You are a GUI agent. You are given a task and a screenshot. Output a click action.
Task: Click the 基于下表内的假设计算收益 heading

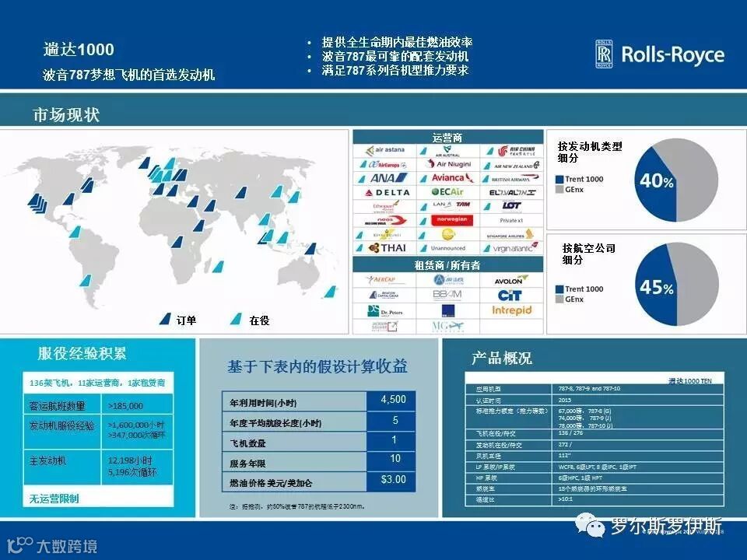(x=317, y=366)
